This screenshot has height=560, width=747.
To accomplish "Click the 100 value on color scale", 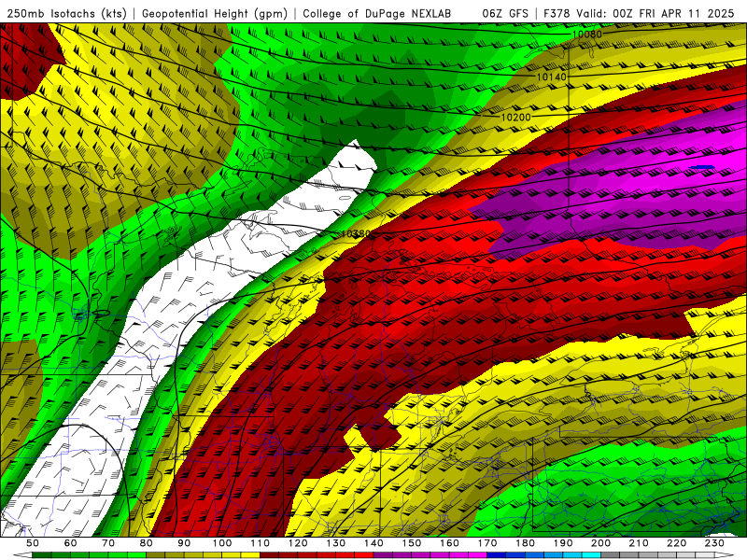I will (x=222, y=543).
